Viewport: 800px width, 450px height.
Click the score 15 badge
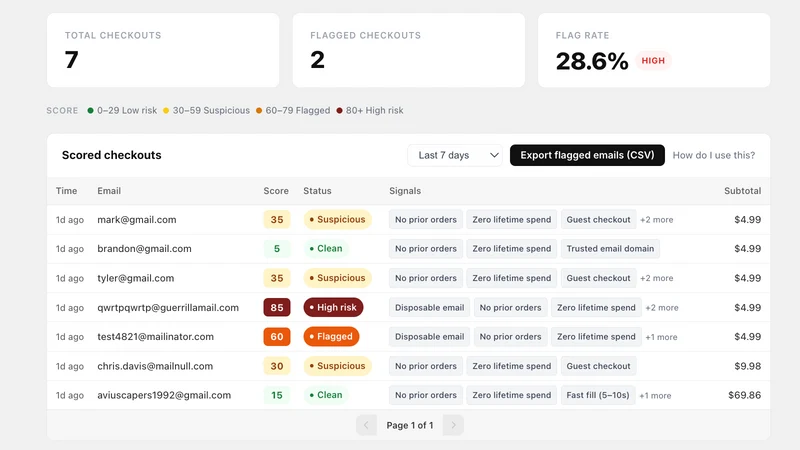tap(277, 395)
